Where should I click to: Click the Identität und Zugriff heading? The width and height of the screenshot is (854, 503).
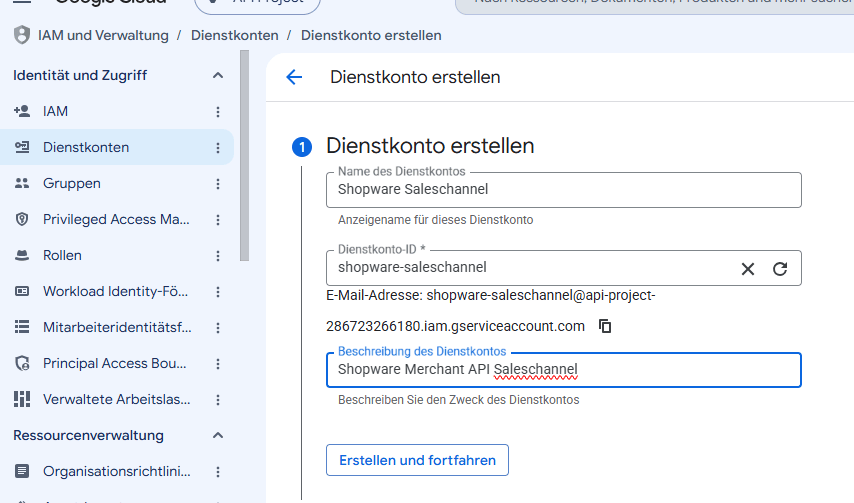click(x=80, y=75)
